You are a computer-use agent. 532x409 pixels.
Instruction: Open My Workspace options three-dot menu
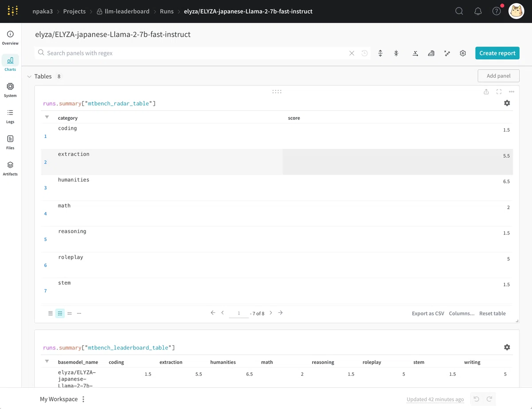click(x=83, y=399)
